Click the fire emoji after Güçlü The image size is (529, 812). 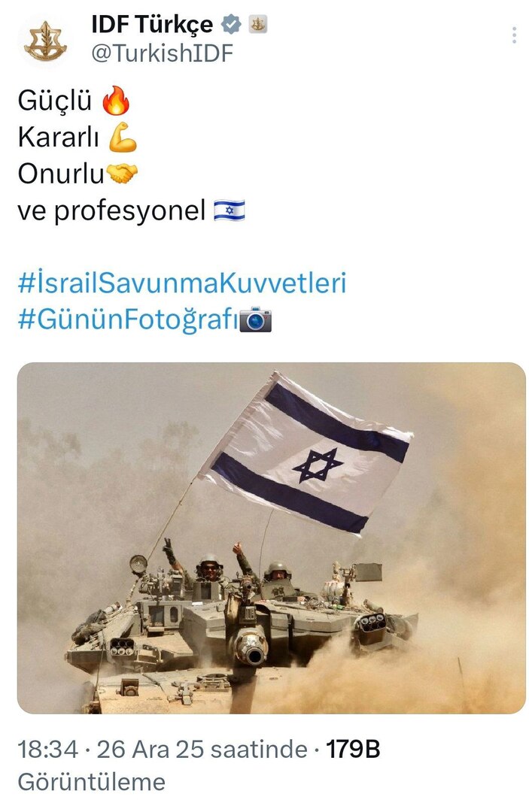(116, 100)
